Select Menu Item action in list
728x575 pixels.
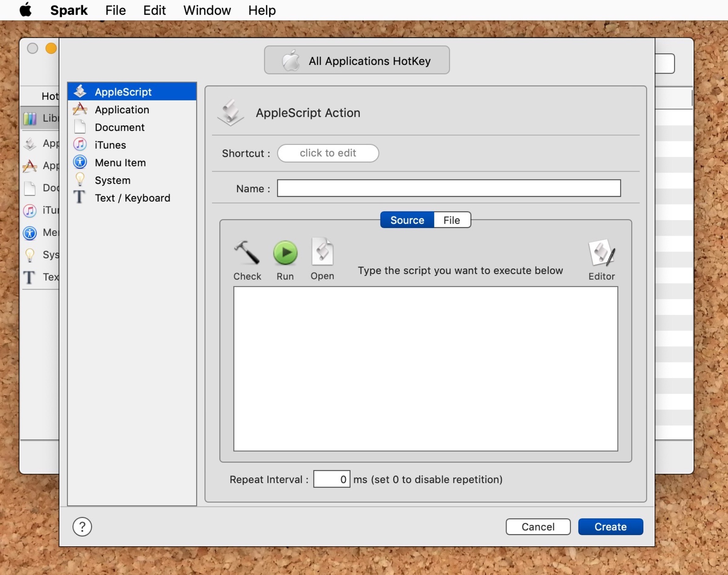(x=120, y=162)
